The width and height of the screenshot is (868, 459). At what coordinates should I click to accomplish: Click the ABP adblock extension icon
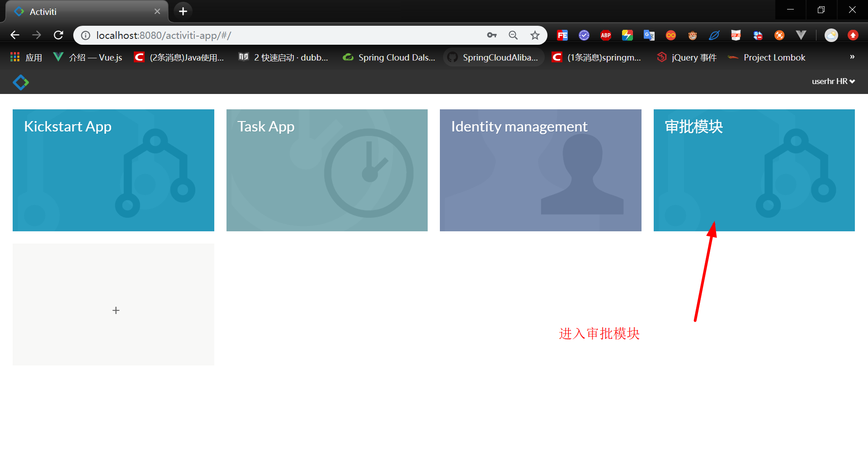click(x=605, y=35)
